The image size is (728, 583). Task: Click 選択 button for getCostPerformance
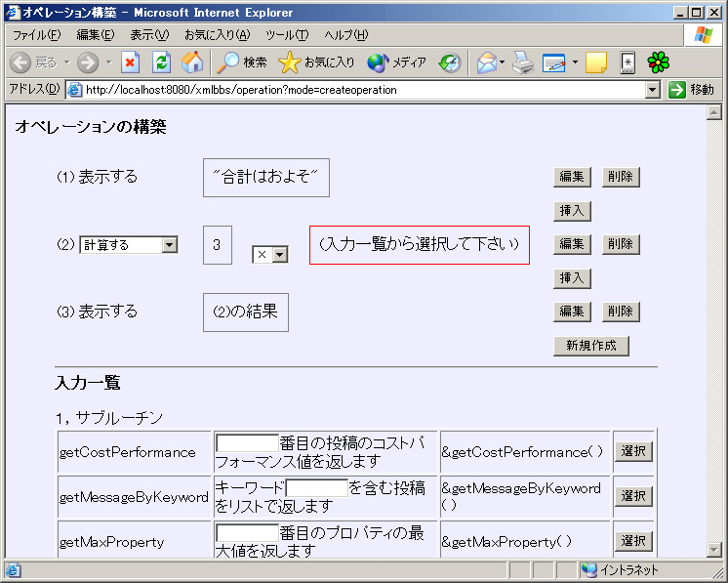point(633,451)
